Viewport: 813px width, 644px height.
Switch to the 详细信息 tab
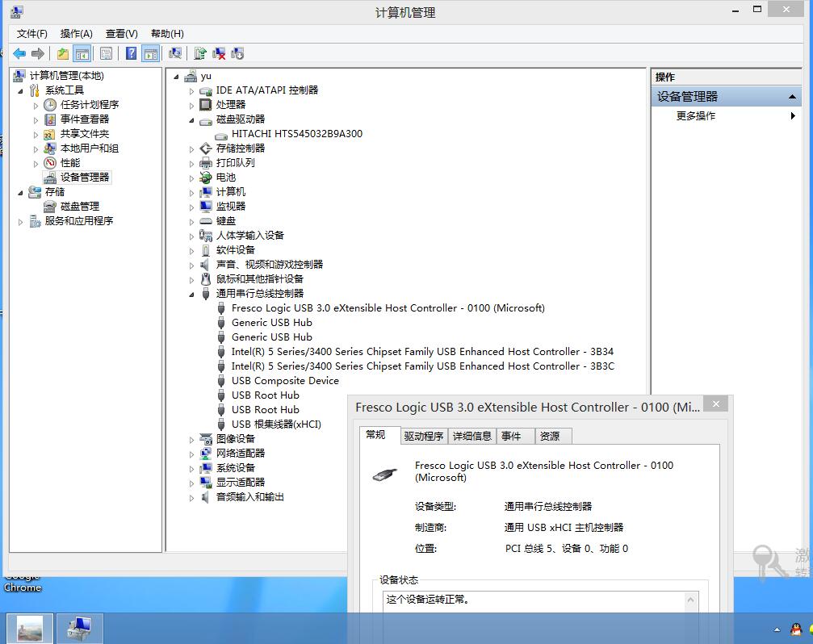pos(471,437)
